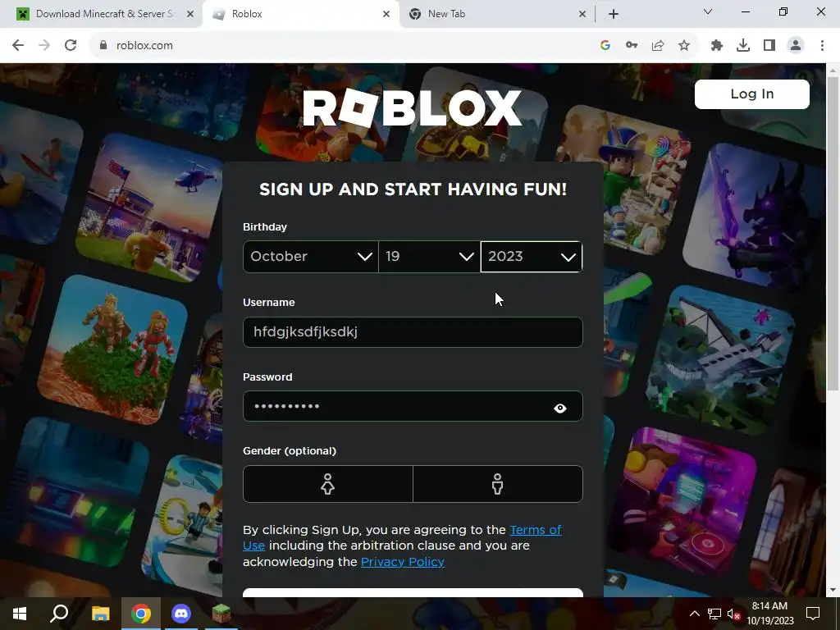Reload the Roblox page

pos(71,46)
